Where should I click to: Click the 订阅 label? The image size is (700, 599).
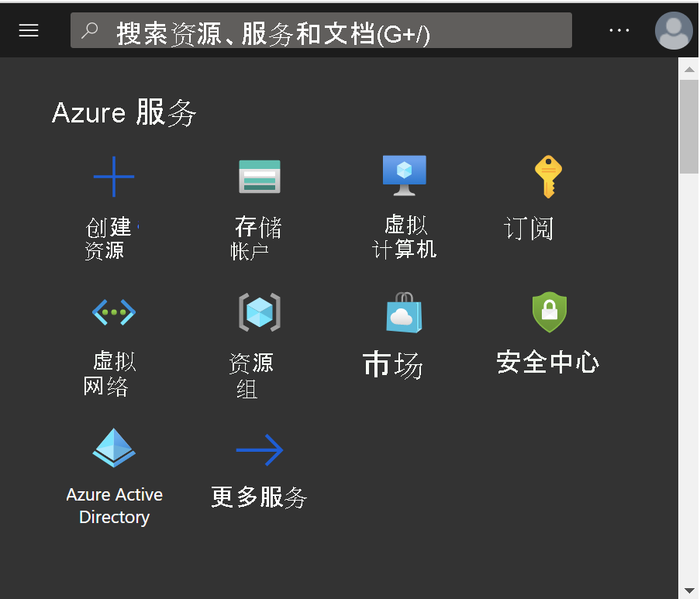(529, 228)
